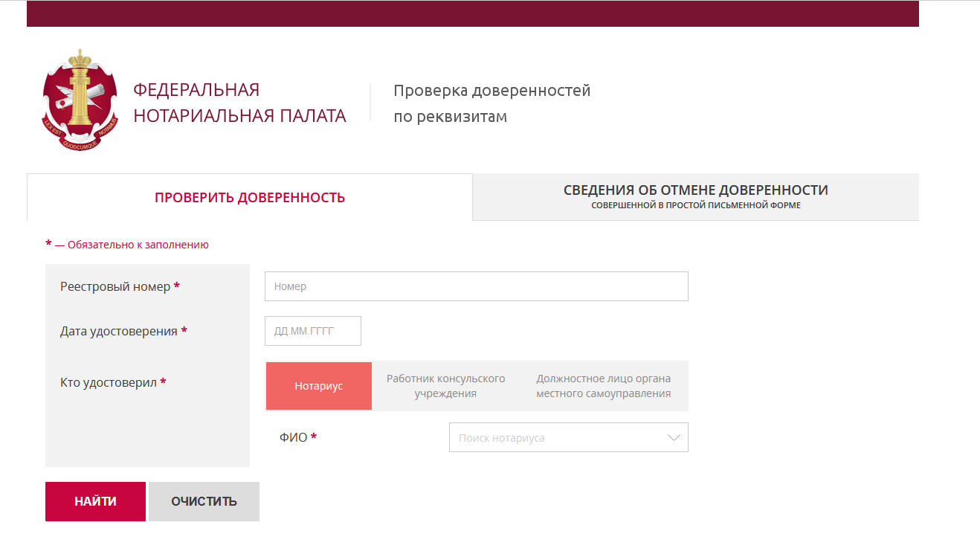980x557 pixels.
Task: Choose Работник консульского учреждения option
Action: [x=445, y=386]
